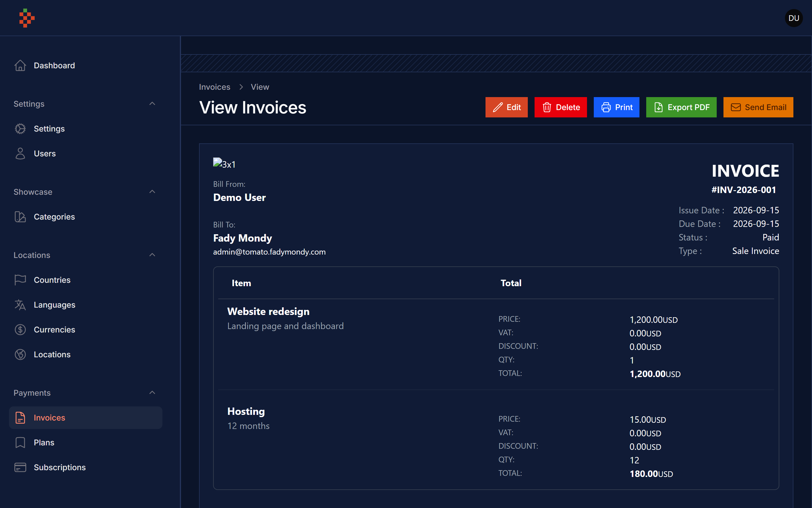Image resolution: width=812 pixels, height=508 pixels.
Task: Click the Invoices breadcrumb link
Action: tap(214, 87)
